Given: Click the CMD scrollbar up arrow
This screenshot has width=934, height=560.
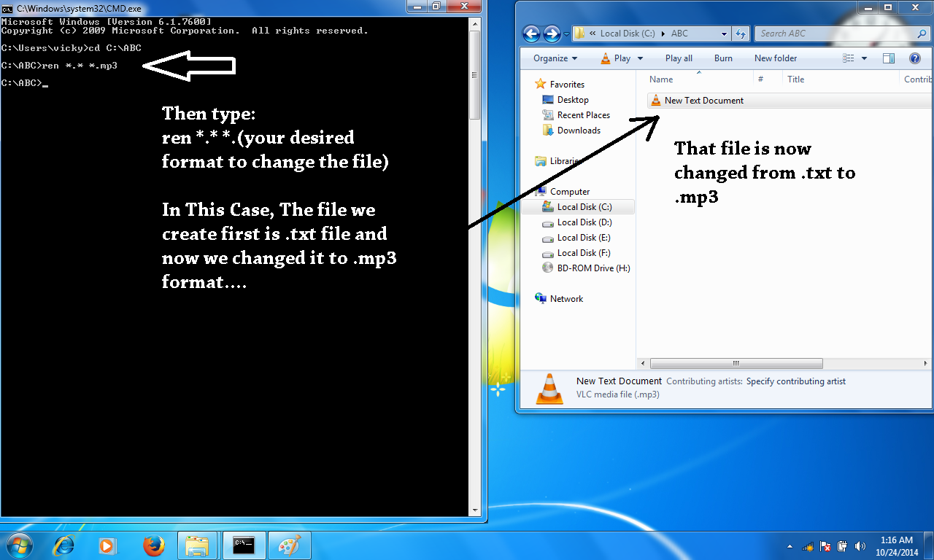Looking at the screenshot, I should (x=475, y=24).
